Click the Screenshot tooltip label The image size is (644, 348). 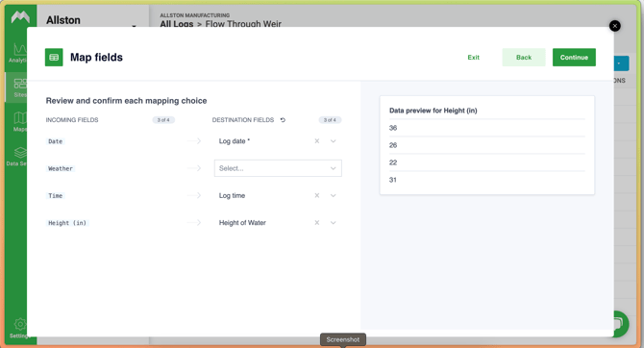pos(343,339)
